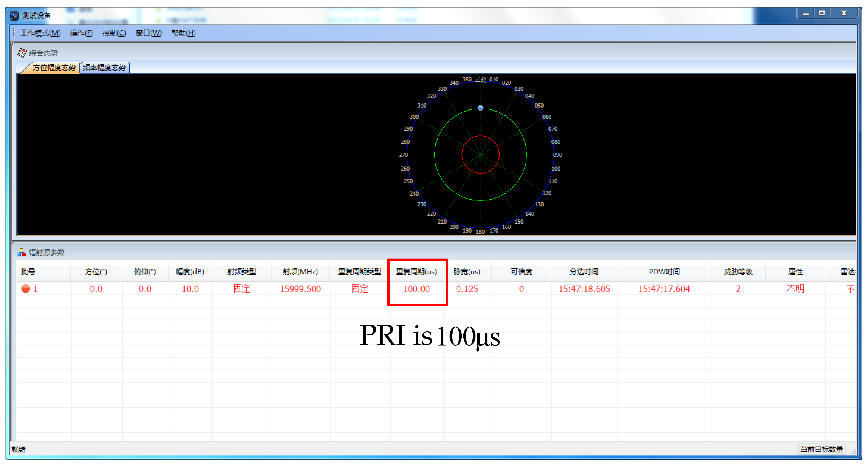Click the 当前目标数量 status bar entry
Image resolution: width=868 pixels, height=464 pixels.
pyautogui.click(x=822, y=449)
